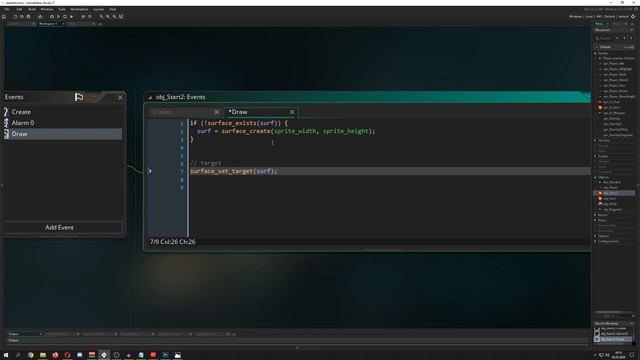Open the Edit menu

pyautogui.click(x=19, y=9)
